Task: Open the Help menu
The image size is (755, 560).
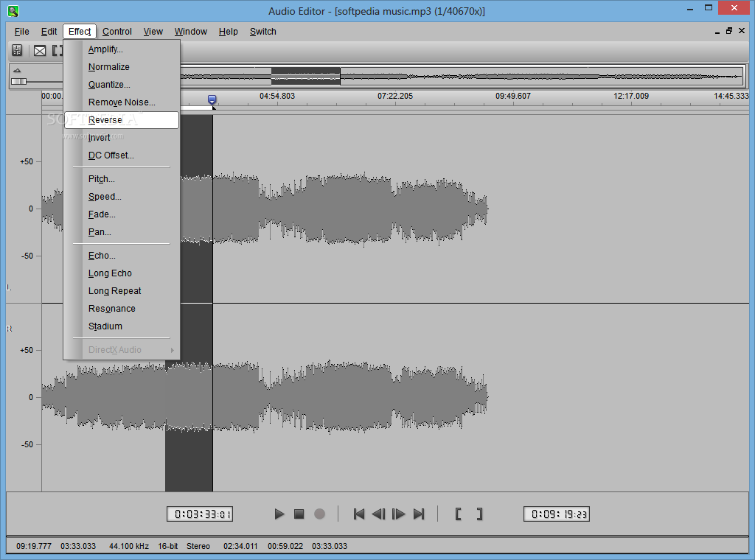Action: click(x=229, y=31)
